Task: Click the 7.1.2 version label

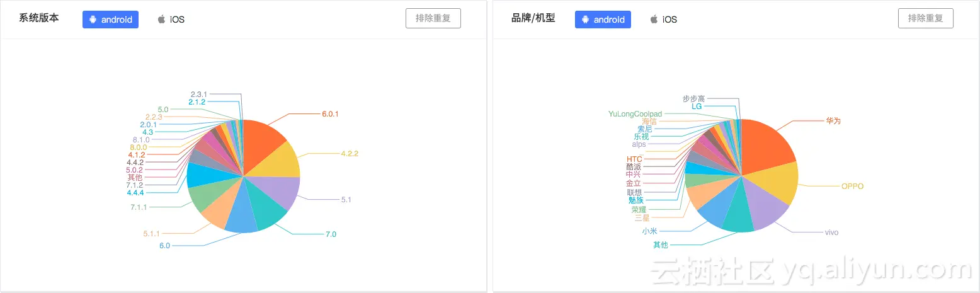Action: 134,185
